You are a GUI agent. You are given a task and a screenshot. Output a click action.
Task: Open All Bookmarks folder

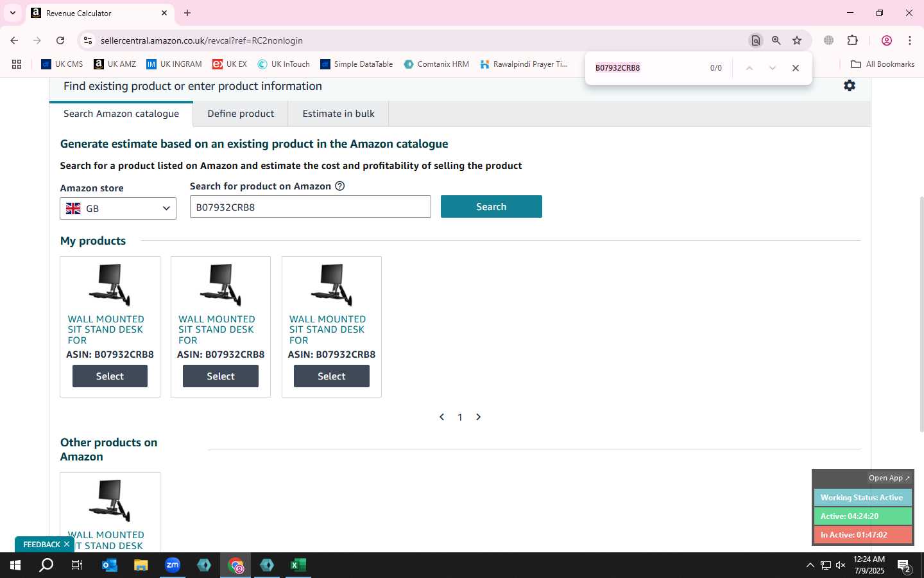pyautogui.click(x=882, y=64)
